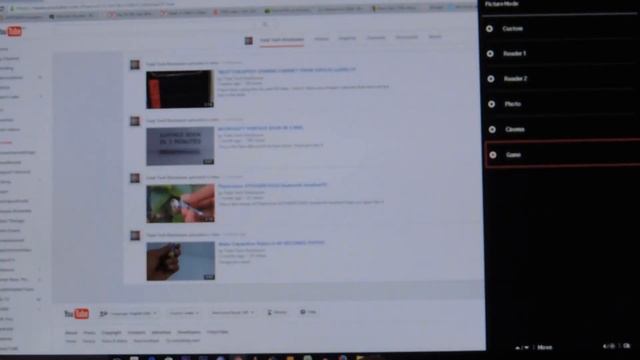Open the Send feedback footer link
The height and width of the screenshot is (360, 640).
click(x=146, y=341)
